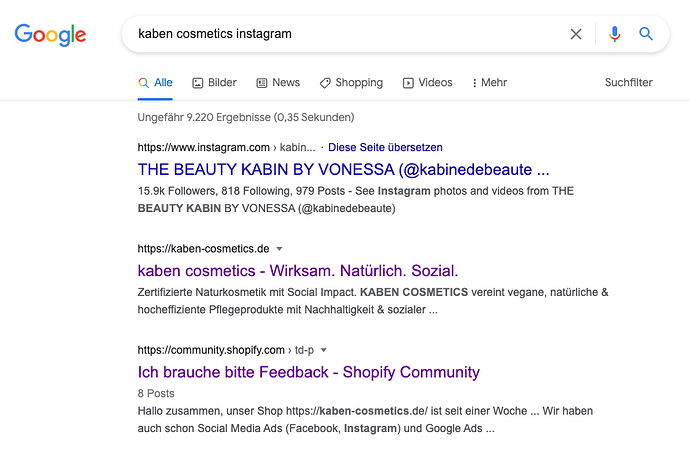Open kaben cosmetics Wirksam Natürlich Sozial result
The image size is (690, 458).
click(297, 270)
